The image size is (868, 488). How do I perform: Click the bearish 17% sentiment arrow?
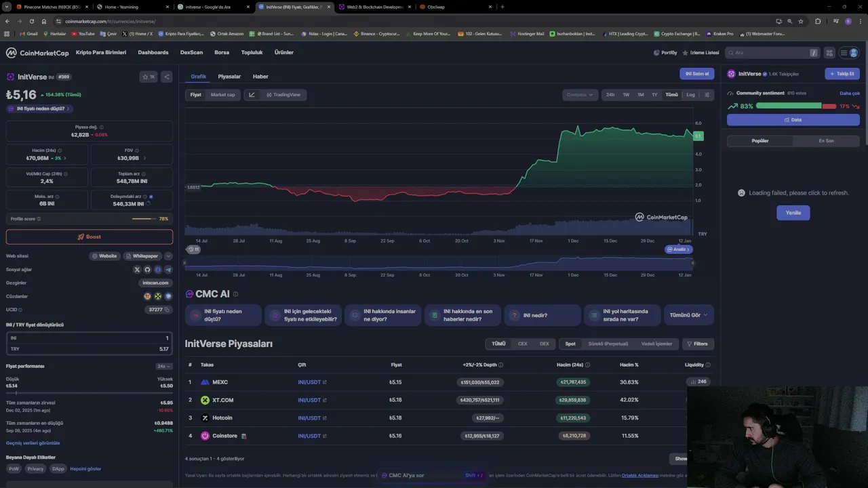(x=855, y=106)
